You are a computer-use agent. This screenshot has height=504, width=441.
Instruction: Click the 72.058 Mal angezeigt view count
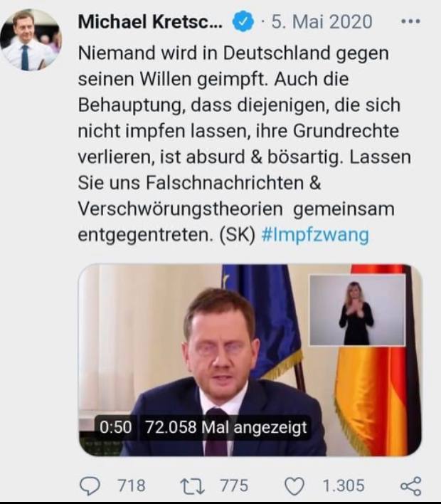click(226, 427)
